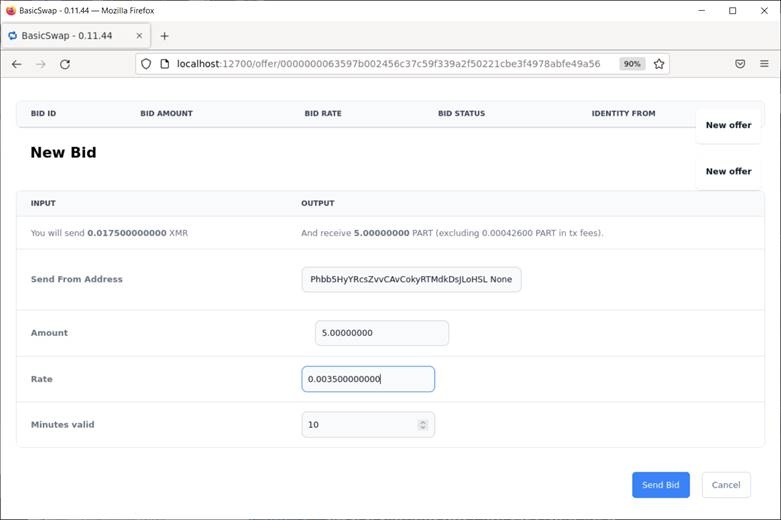Viewport: 781px width, 520px height.
Task: Click the INPUT column label
Action: [x=43, y=203]
